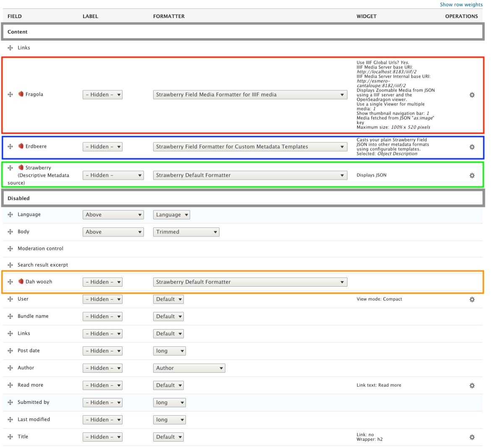This screenshot has height=448, width=491.
Task: Grab the Language row drag handle
Action: 10,215
